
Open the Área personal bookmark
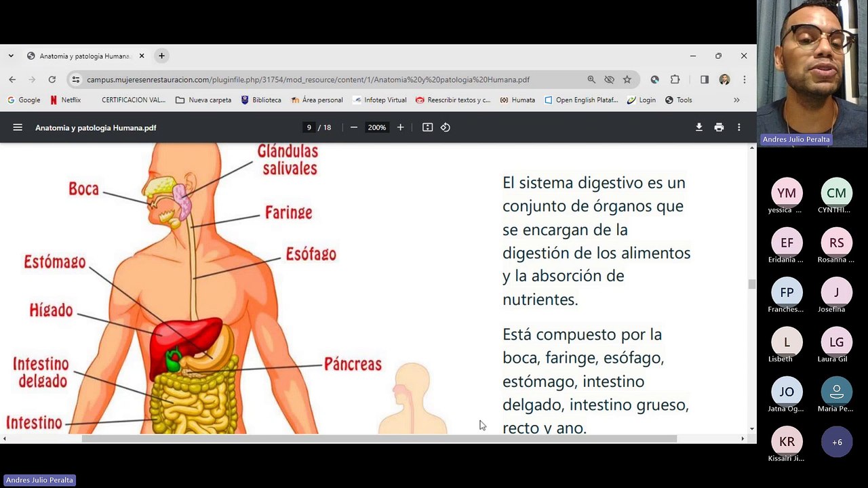pos(317,100)
